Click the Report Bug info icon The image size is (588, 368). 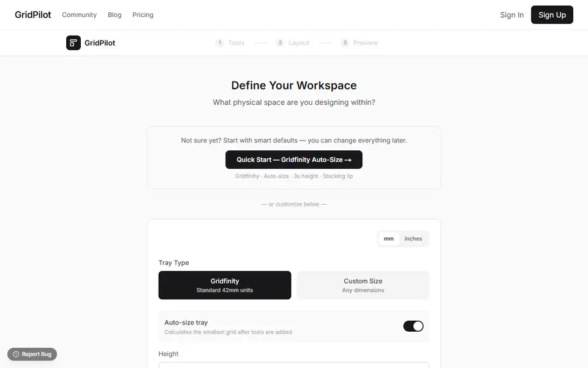[x=16, y=354]
